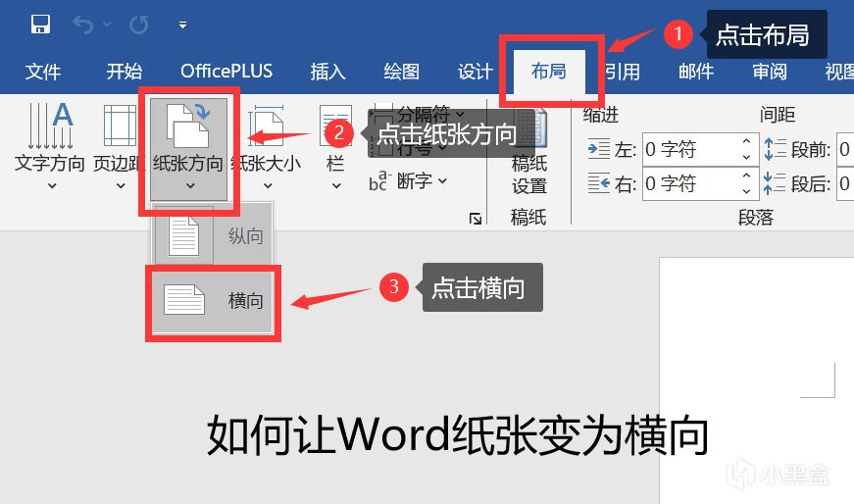Click the 稿纸 group label
This screenshot has width=854, height=504.
[528, 218]
